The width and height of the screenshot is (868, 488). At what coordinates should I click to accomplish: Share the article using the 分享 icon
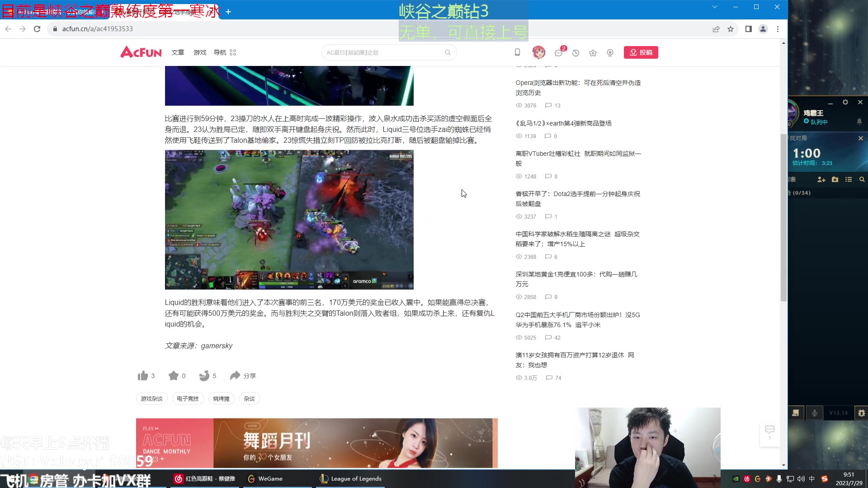pos(243,375)
